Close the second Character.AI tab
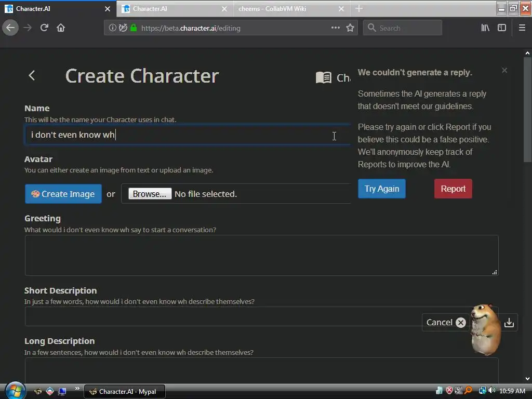The height and width of the screenshot is (399, 532). click(x=224, y=9)
